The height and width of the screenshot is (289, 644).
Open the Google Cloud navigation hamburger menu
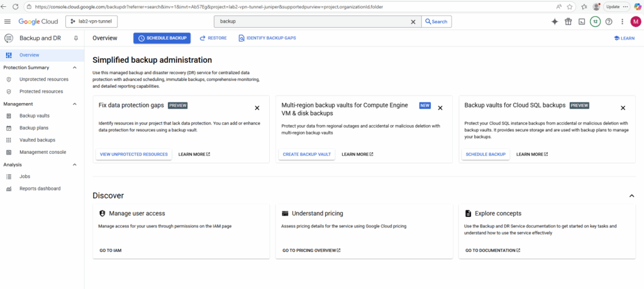pyautogui.click(x=8, y=21)
